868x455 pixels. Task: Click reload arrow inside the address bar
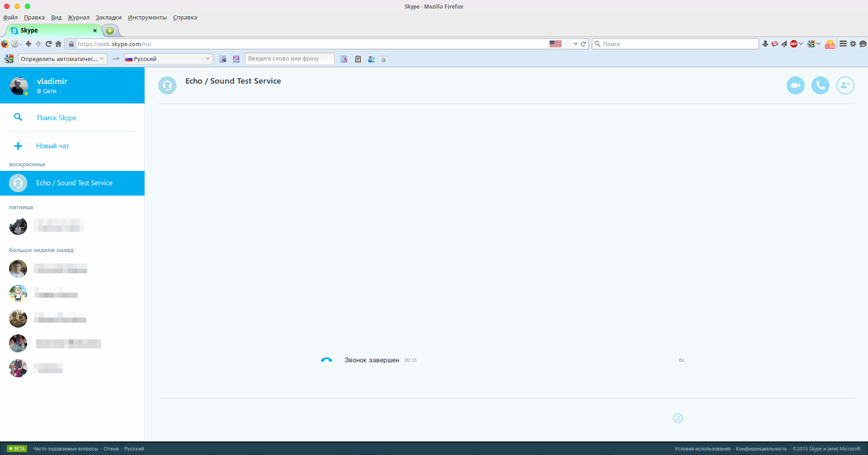tap(584, 44)
